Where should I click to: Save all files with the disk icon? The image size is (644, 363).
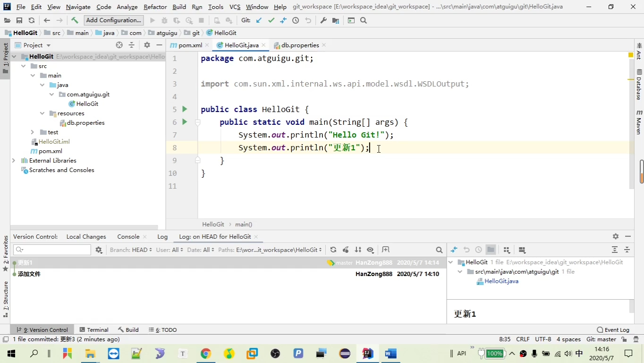(19, 20)
